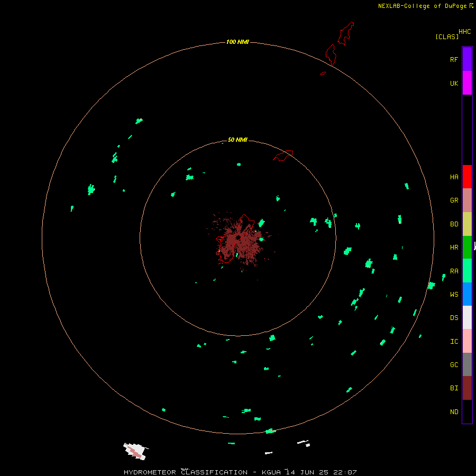Select the IC light pink legend swatch
This screenshot has width=476, height=476.
pyautogui.click(x=467, y=341)
